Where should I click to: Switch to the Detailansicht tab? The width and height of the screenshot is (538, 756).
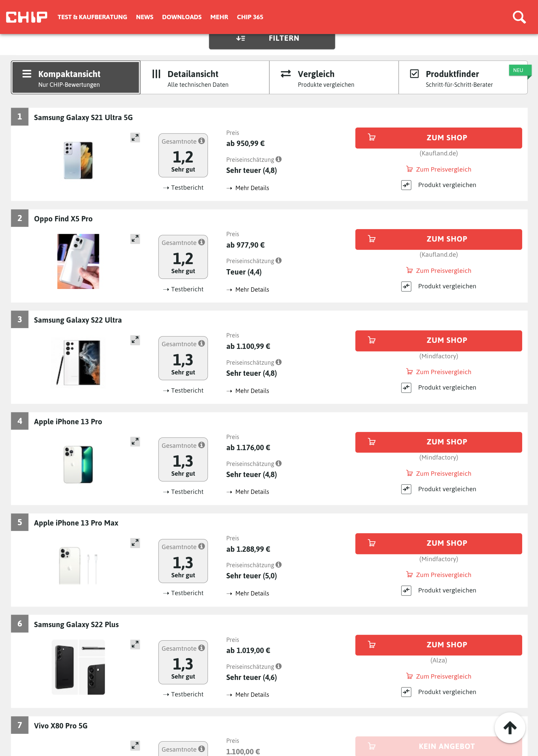click(205, 77)
